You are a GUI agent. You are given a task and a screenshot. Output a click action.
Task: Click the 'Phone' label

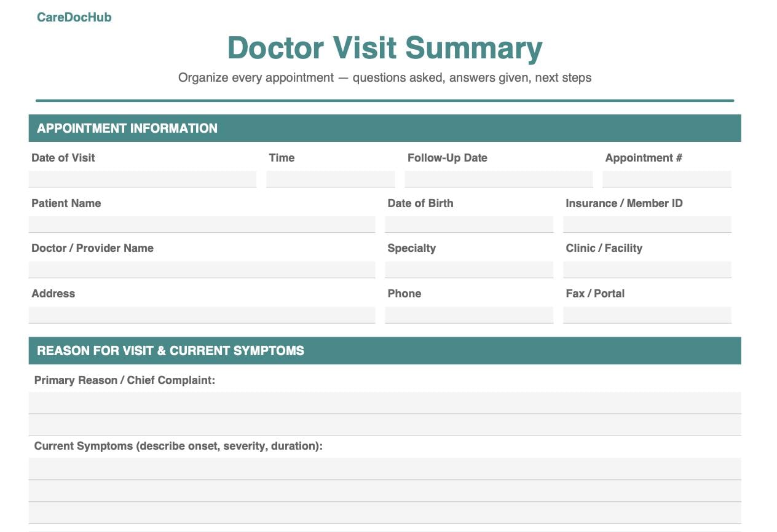(404, 294)
